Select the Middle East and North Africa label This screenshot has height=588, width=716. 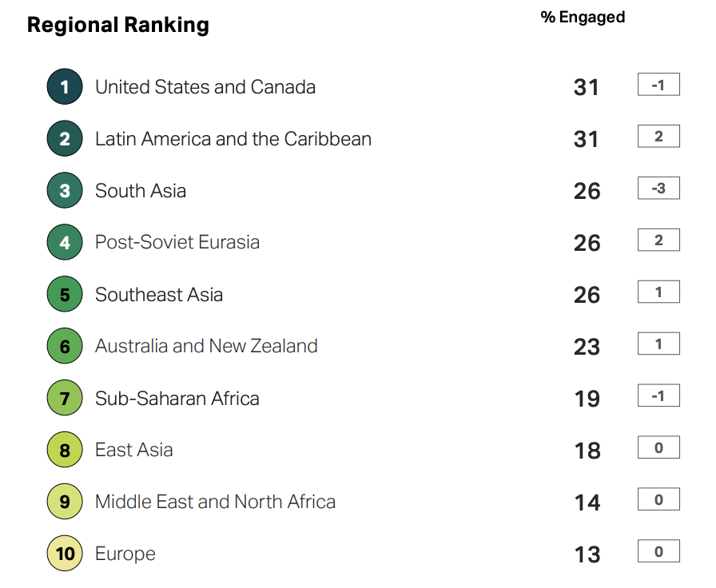pos(215,502)
